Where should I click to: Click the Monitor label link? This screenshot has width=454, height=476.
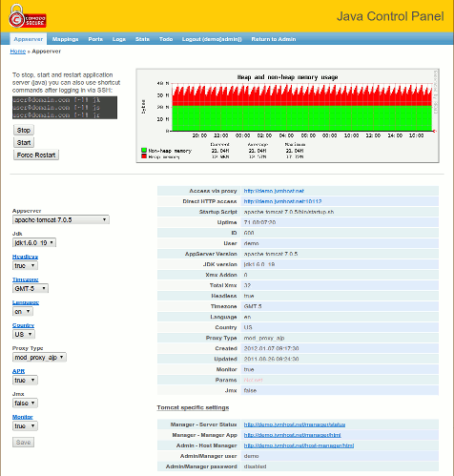click(23, 417)
